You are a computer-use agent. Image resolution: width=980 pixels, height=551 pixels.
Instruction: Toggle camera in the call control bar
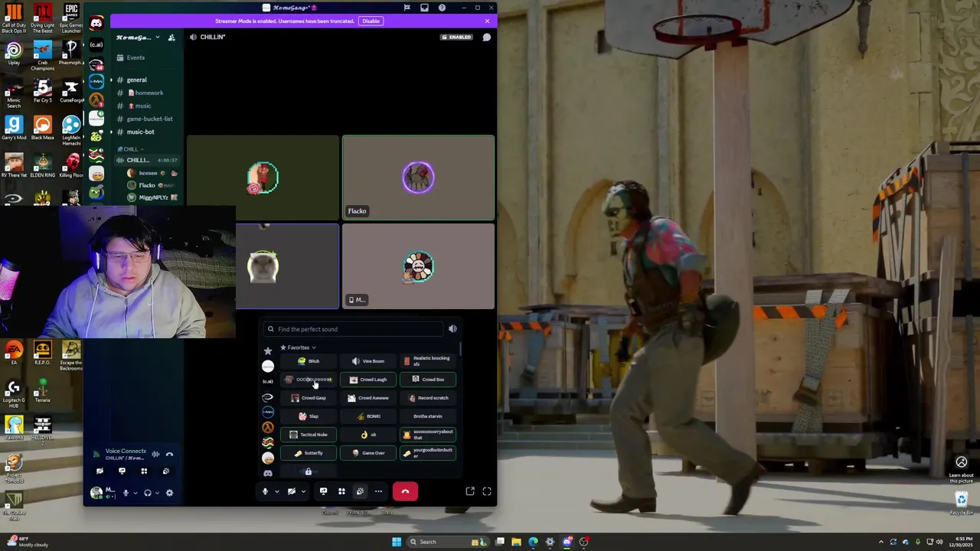pos(291,491)
